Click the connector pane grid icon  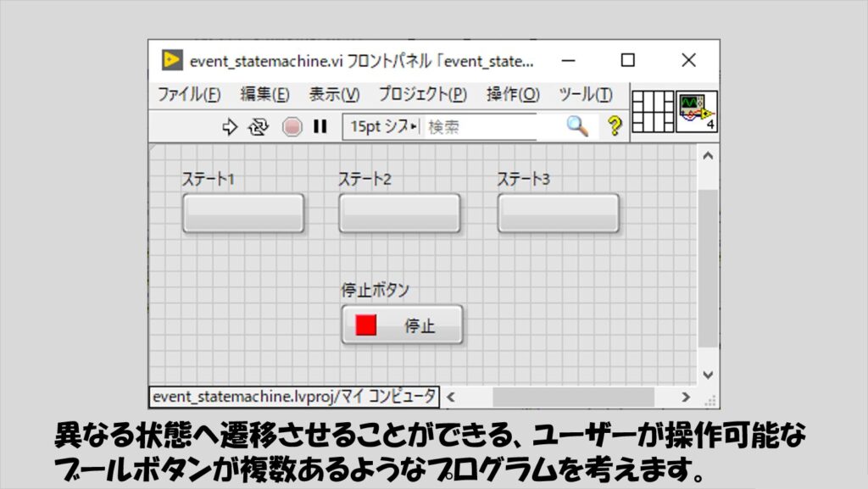[x=653, y=111]
